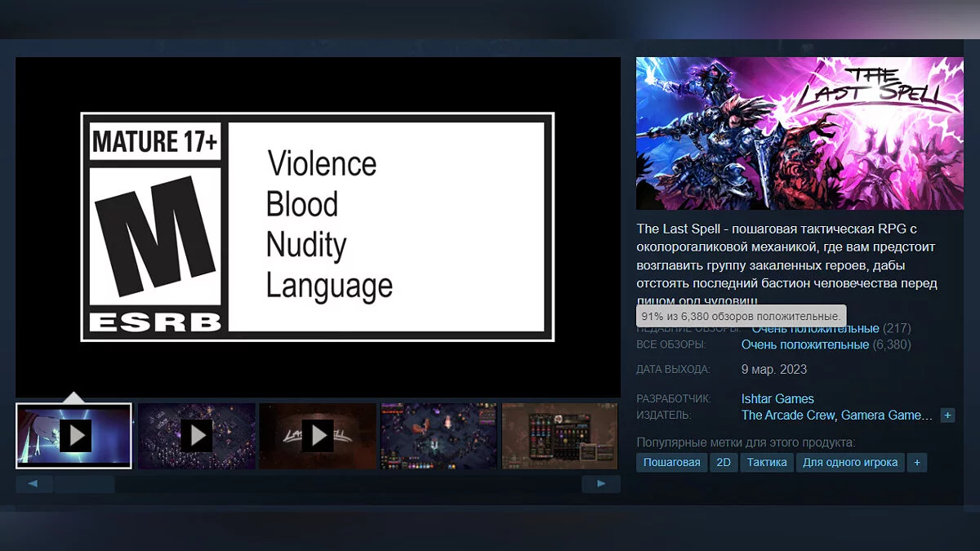Viewport: 980px width, 551px height.
Task: Click the 91% positive reviews tooltip
Action: [x=741, y=316]
